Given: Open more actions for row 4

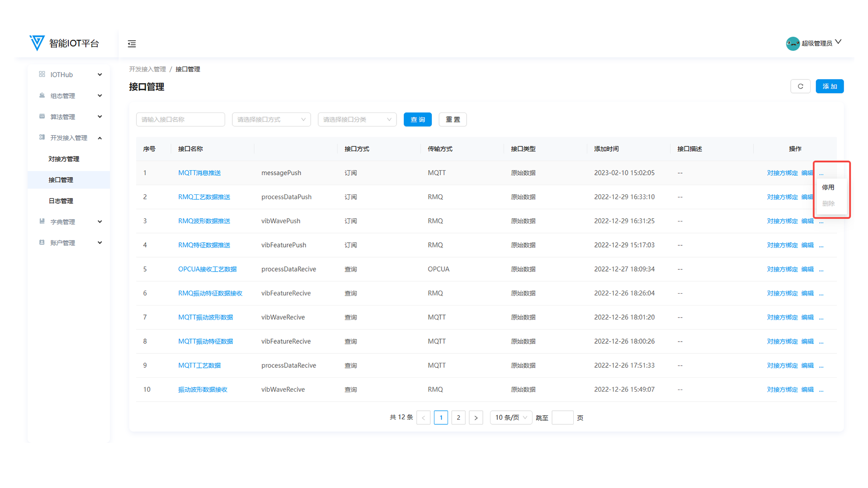Looking at the screenshot, I should coord(821,245).
